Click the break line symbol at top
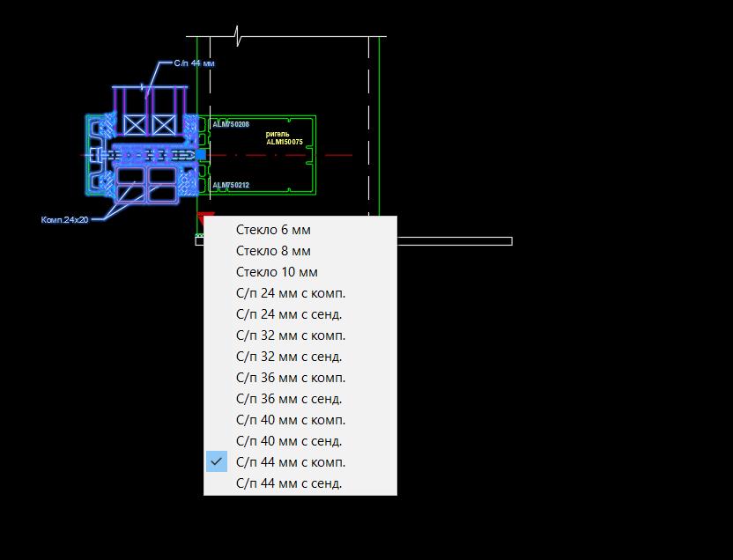 pos(237,36)
